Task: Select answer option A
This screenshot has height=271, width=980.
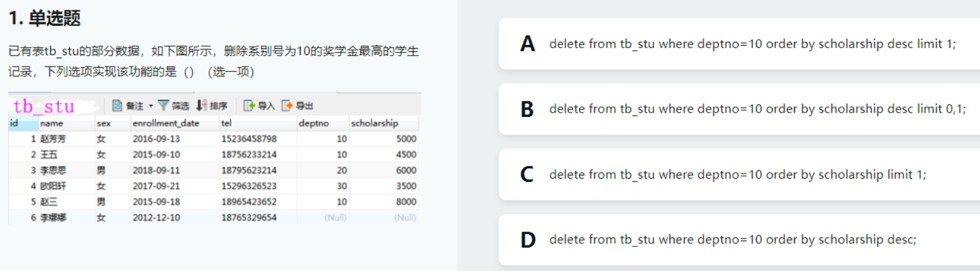Action: click(x=739, y=44)
